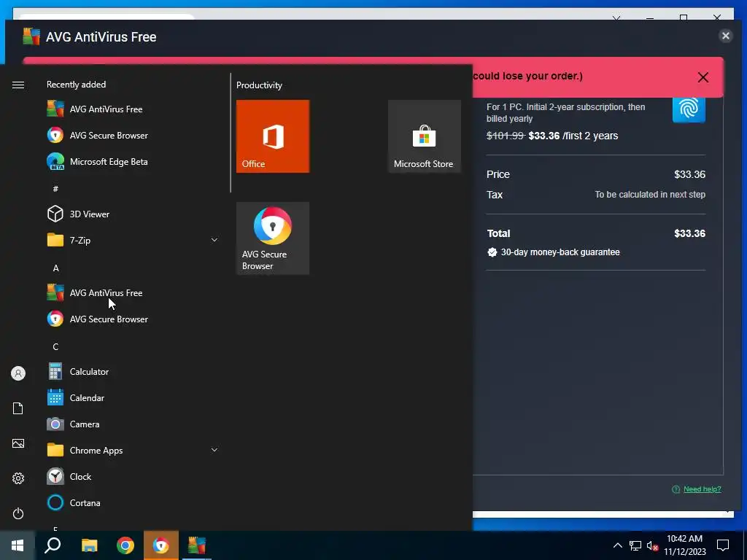747x560 pixels.
Task: Expand the Start menu hamburger
Action: 18,85
